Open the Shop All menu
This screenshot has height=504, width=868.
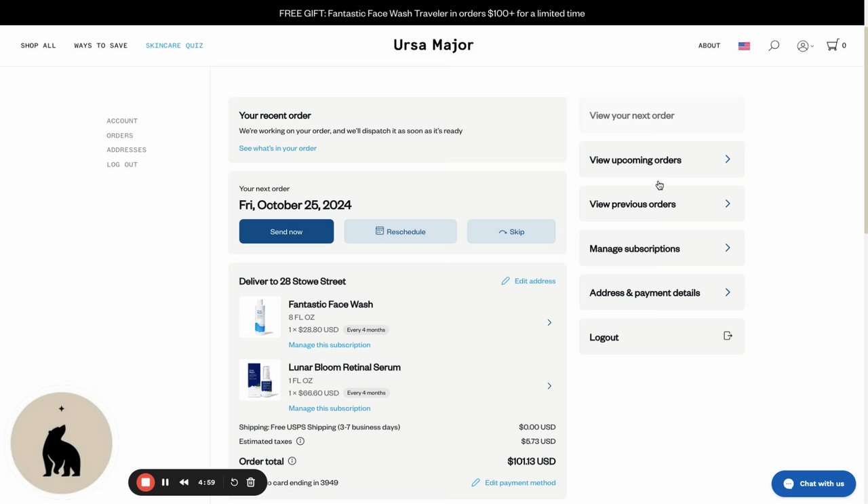pos(39,45)
